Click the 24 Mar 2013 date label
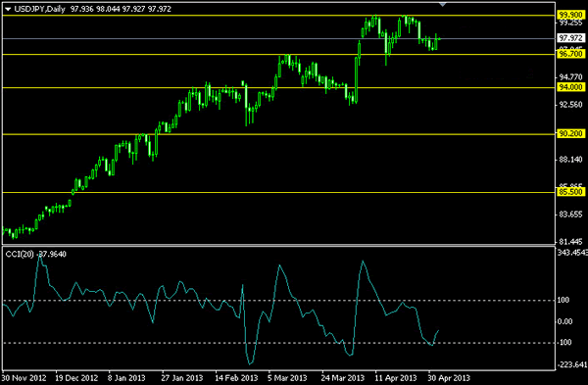 343,378
